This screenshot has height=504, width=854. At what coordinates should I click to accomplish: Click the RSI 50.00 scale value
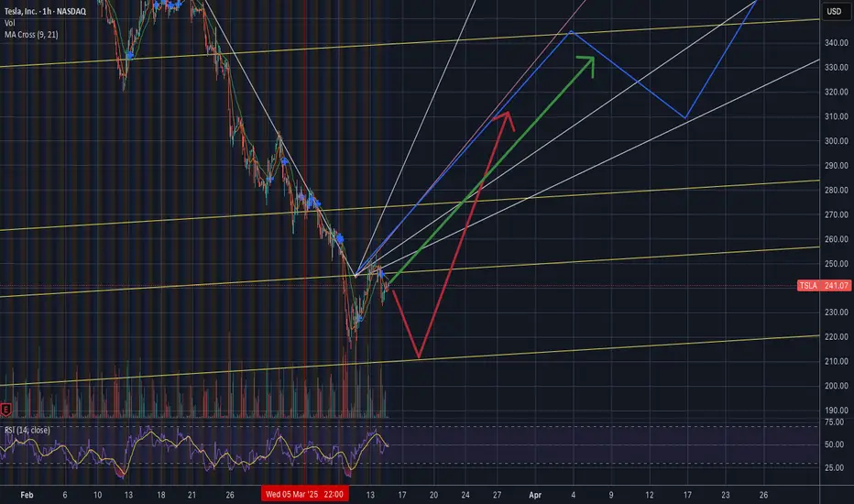pos(835,444)
